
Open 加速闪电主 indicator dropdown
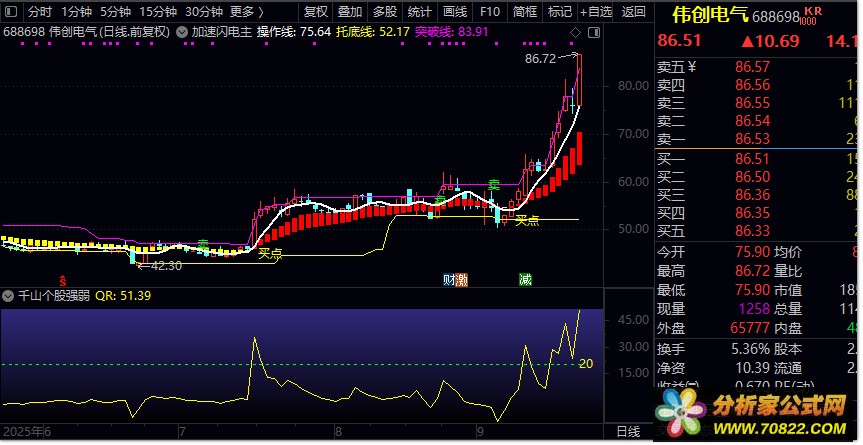[182, 32]
